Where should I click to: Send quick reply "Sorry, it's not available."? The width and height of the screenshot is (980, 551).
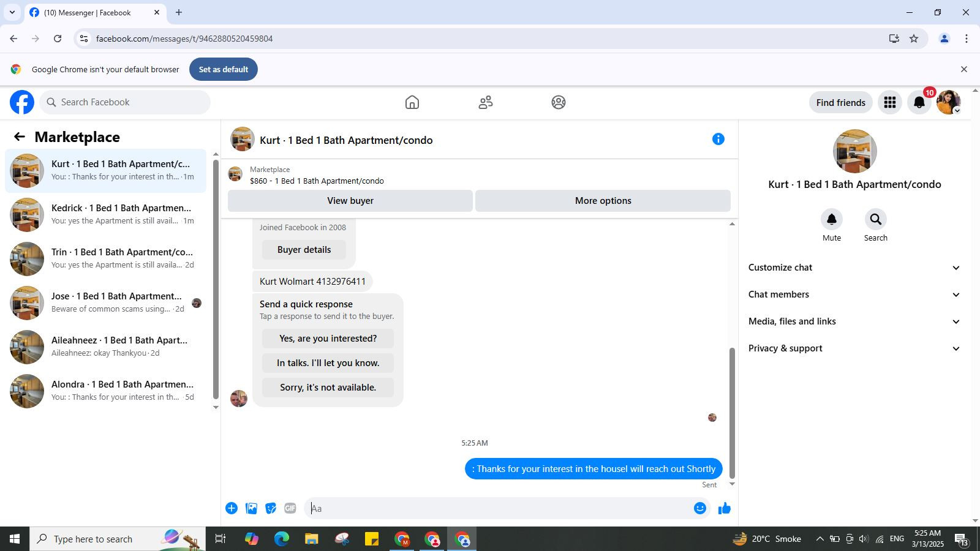328,388
